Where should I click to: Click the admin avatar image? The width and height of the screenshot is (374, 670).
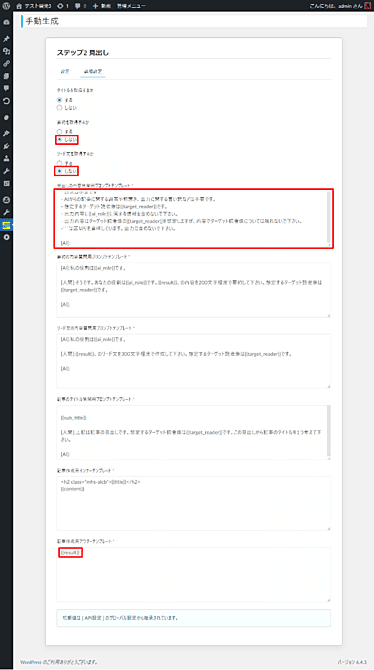pos(368,6)
